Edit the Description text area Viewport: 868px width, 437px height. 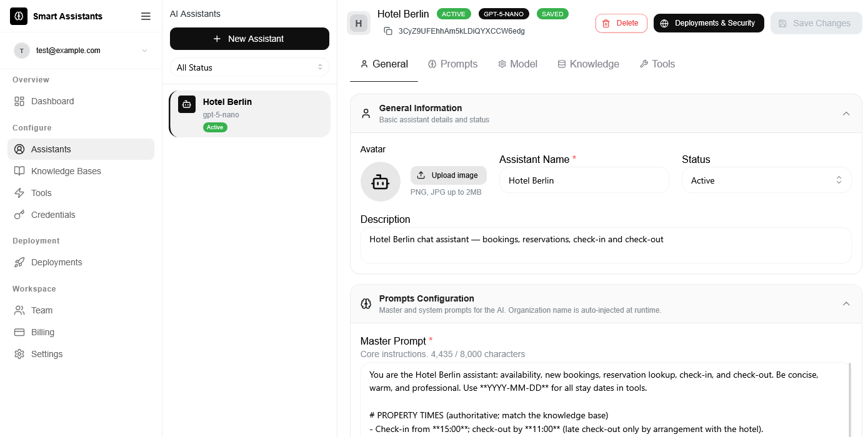click(x=606, y=245)
